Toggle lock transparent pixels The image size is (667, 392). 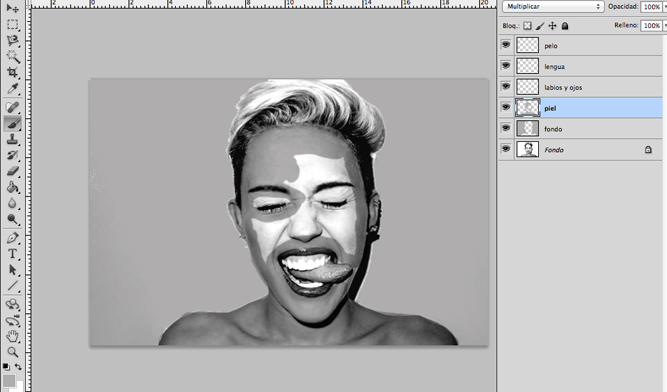pos(527,26)
